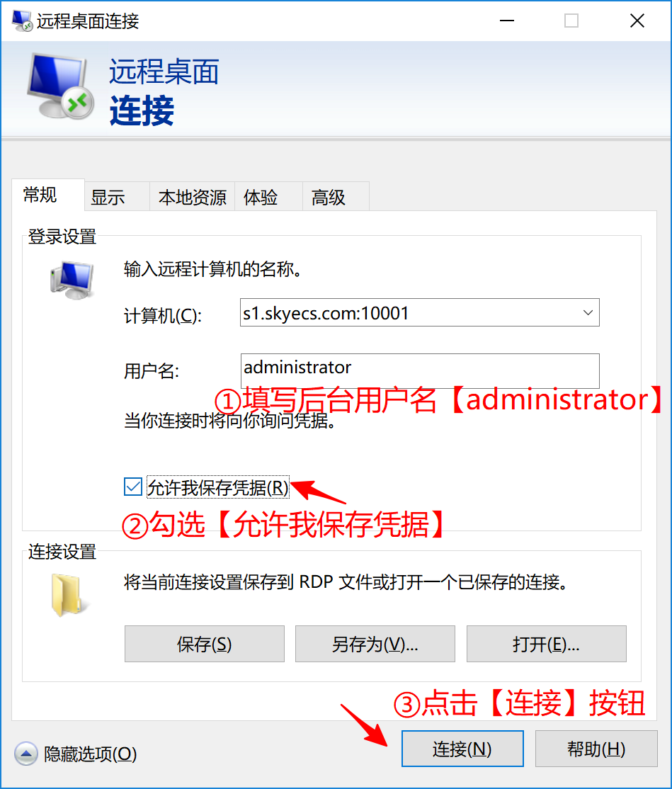Click the 保存(S) button
The image size is (672, 789).
point(204,644)
